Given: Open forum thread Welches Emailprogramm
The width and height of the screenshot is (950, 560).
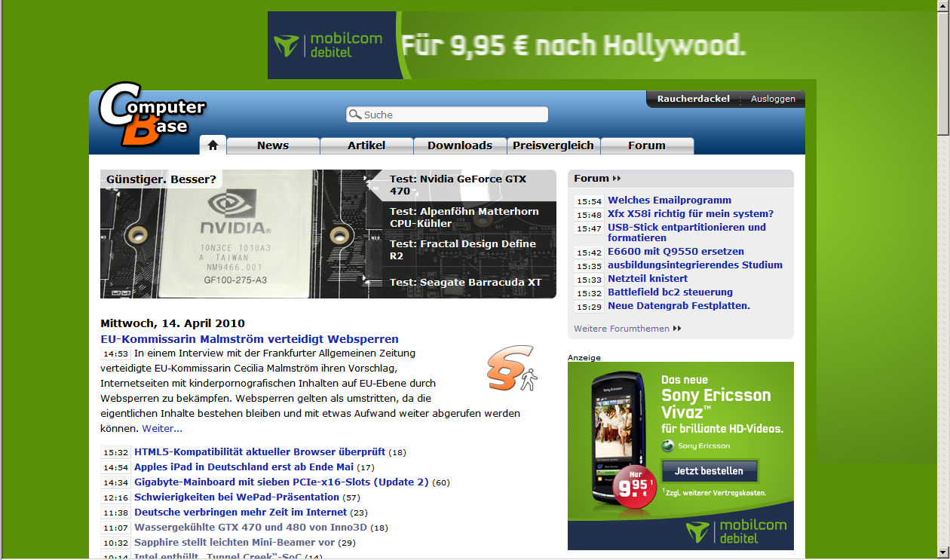Looking at the screenshot, I should point(670,200).
